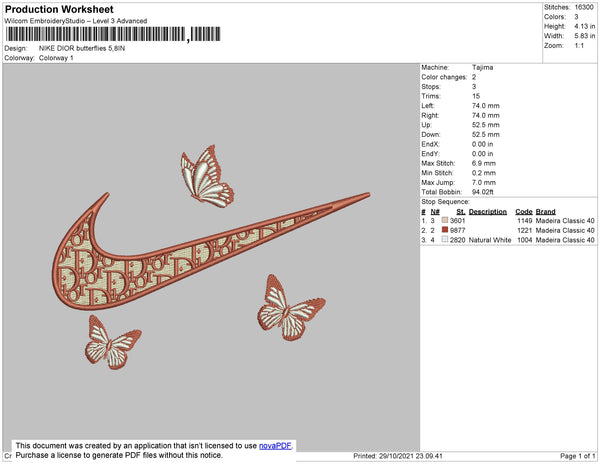Click code 1004 in stop sequence

pyautogui.click(x=525, y=240)
